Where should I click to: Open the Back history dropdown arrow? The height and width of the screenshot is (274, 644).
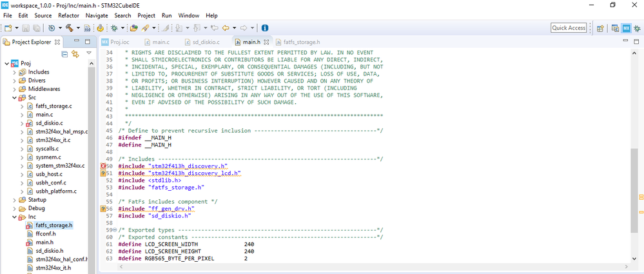click(234, 28)
